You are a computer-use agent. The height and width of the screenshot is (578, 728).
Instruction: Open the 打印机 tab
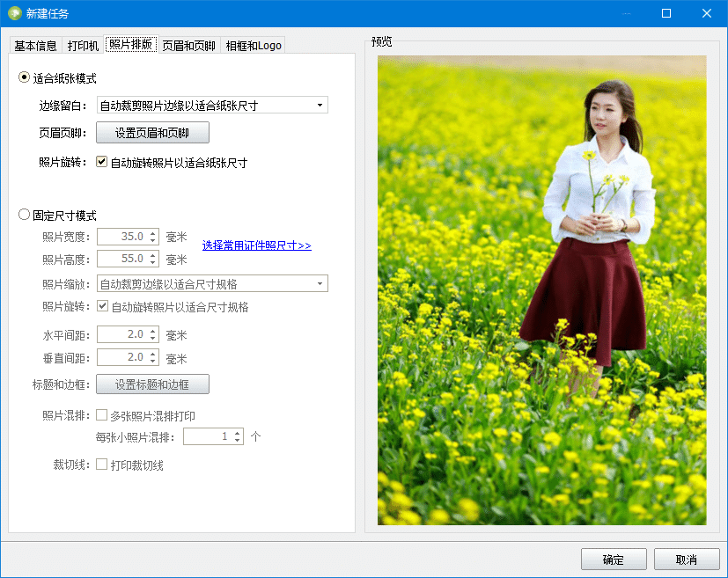[x=83, y=45]
